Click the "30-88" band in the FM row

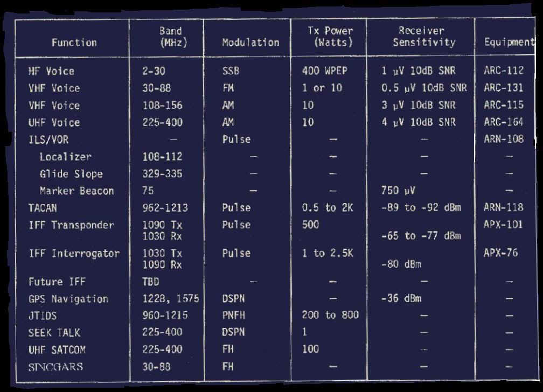point(157,88)
